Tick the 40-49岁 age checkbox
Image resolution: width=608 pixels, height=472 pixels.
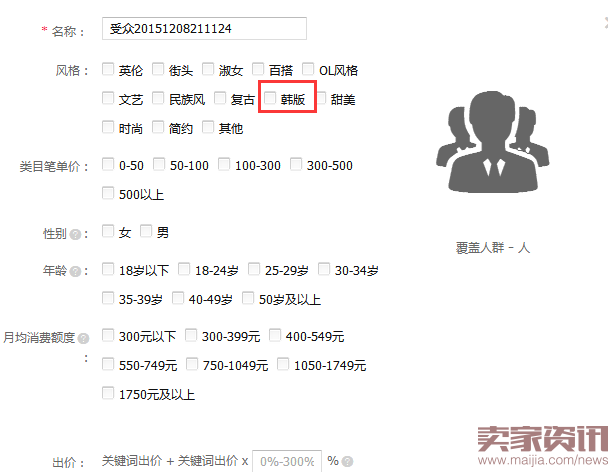[x=178, y=298]
